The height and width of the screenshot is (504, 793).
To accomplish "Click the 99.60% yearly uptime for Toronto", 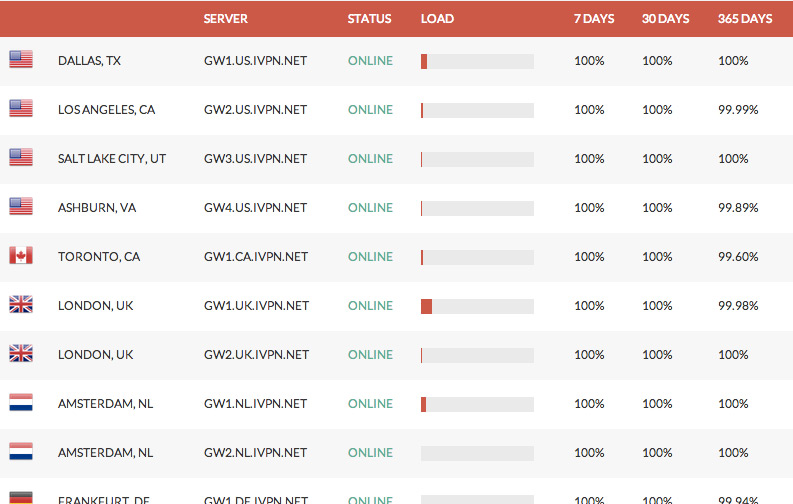I will tap(738, 256).
